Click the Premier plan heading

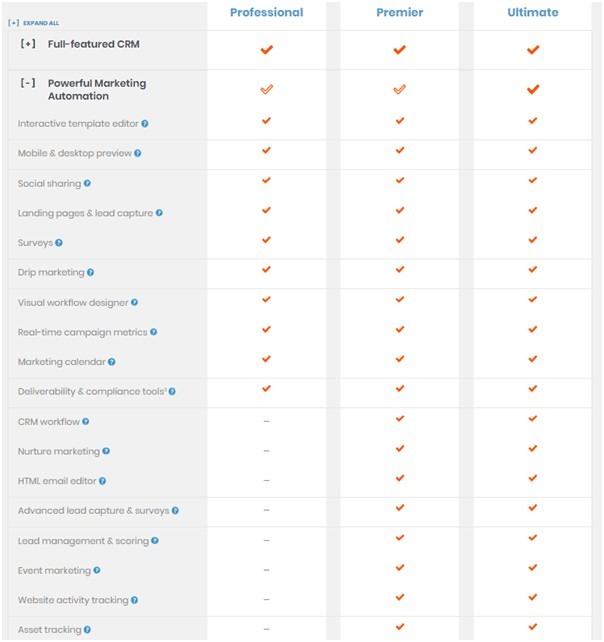pos(400,12)
